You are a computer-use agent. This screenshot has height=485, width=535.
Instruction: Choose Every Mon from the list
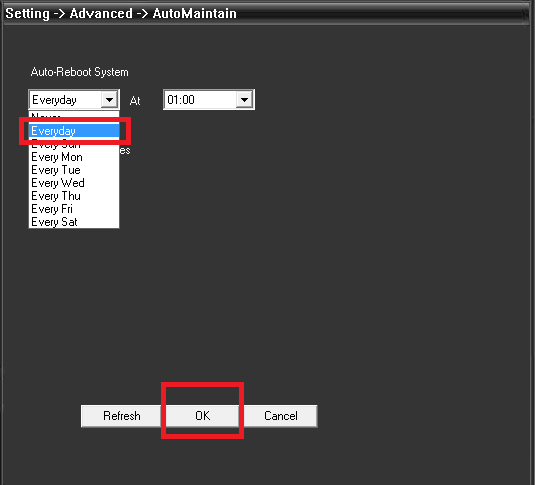tap(74, 157)
